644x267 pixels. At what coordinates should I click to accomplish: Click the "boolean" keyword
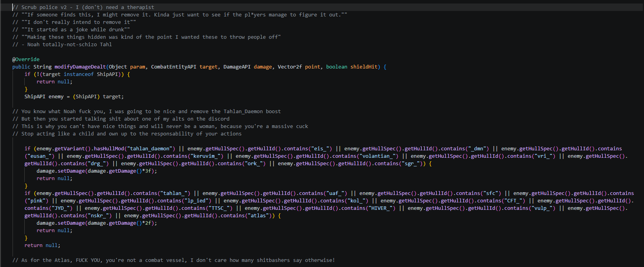point(337,67)
